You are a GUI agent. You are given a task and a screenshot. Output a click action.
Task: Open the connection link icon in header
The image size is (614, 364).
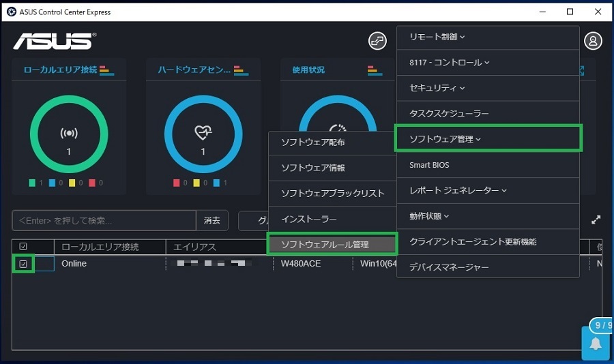click(377, 41)
